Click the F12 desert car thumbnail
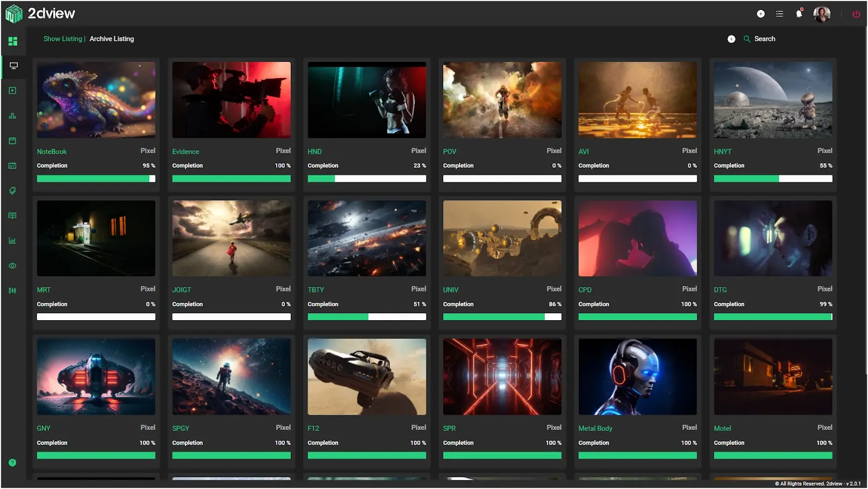Viewport: 868px width, 489px height. tap(367, 377)
